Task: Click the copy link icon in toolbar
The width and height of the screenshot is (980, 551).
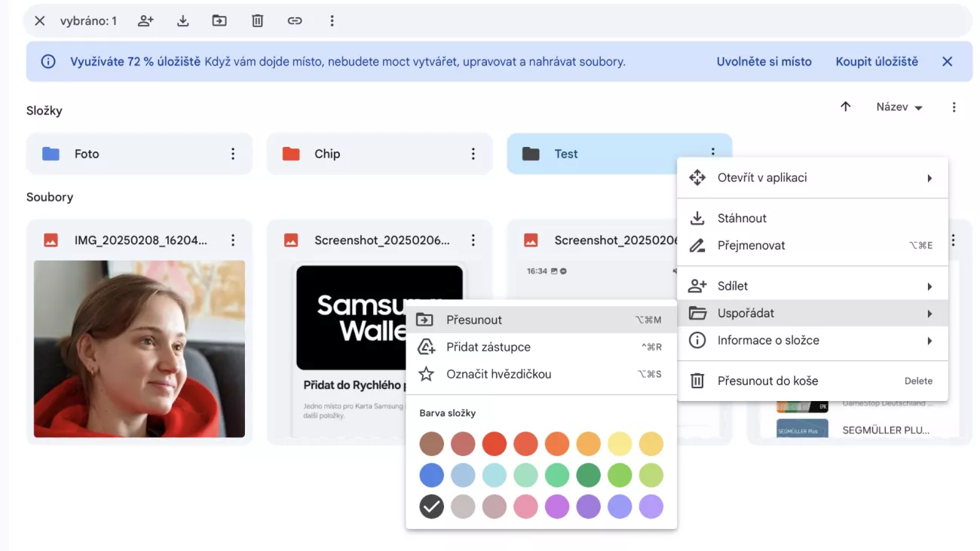Action: pyautogui.click(x=295, y=21)
